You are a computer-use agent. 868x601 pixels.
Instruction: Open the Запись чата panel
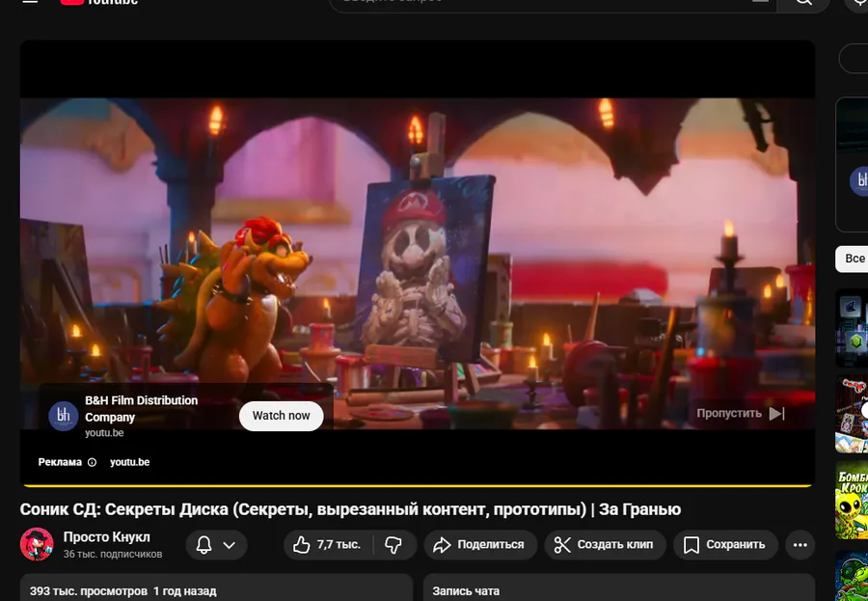click(619, 587)
